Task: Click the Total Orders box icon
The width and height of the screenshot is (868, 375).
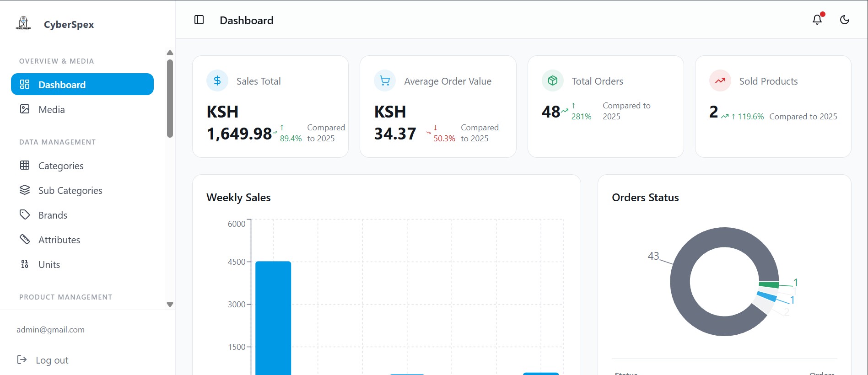Action: pos(553,80)
